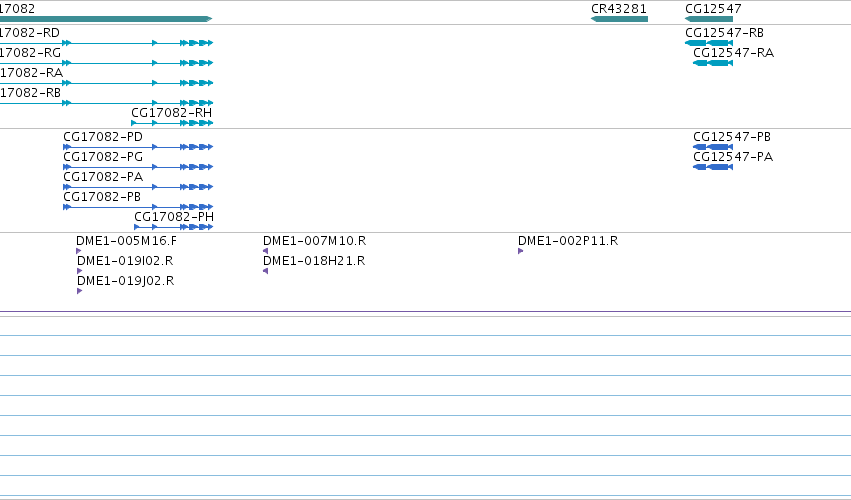This screenshot has height=500, width=851.
Task: Click the DME1-019J02.R marker triangle
Action: (x=80, y=291)
